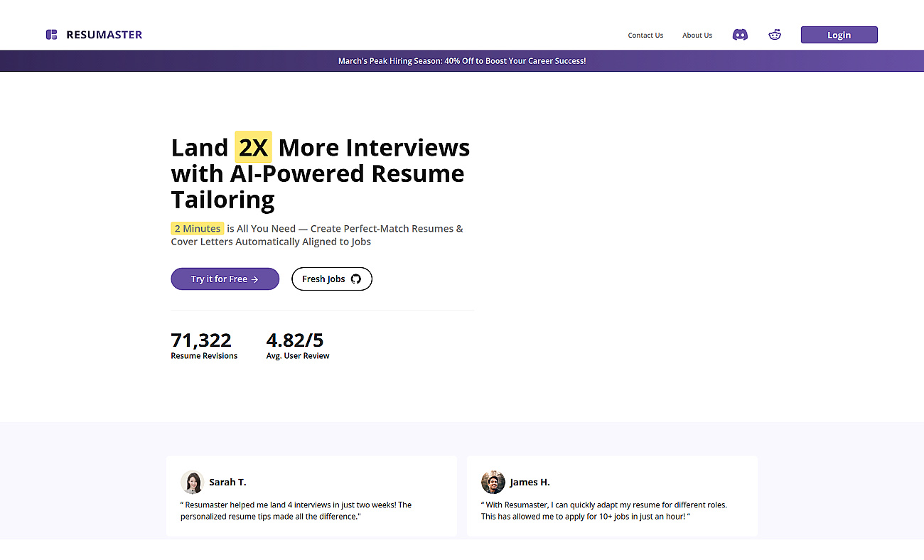The height and width of the screenshot is (560, 924).
Task: Click the 71,322 resume revisions number
Action: 201,340
